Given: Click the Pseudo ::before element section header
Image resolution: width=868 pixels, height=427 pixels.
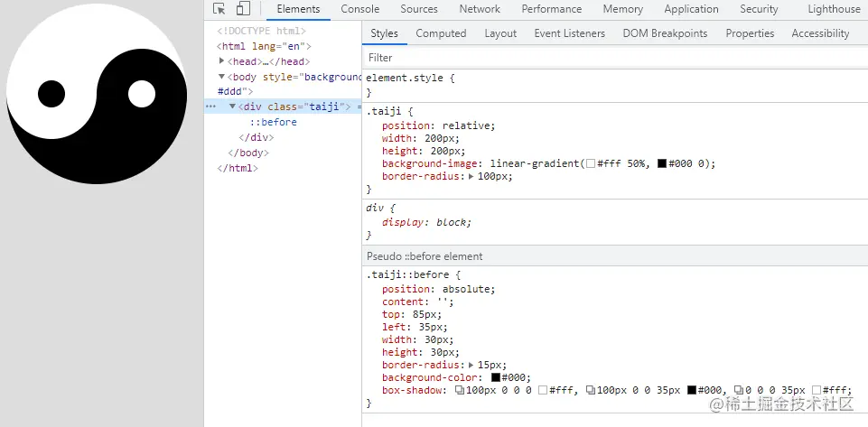Looking at the screenshot, I should coord(614,256).
